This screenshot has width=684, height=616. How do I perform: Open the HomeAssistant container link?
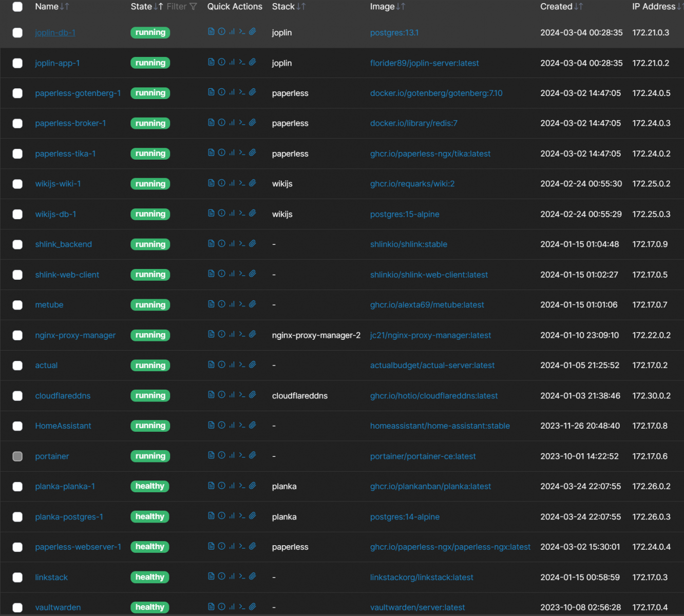[x=63, y=426]
